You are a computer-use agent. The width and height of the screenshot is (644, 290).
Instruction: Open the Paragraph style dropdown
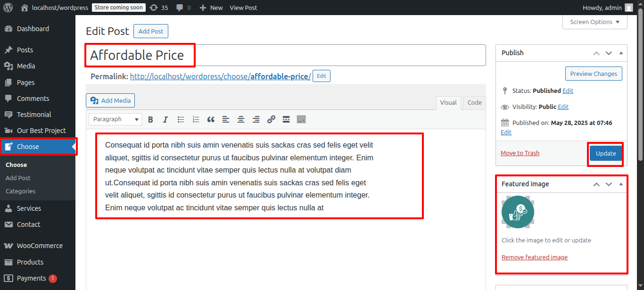115,119
